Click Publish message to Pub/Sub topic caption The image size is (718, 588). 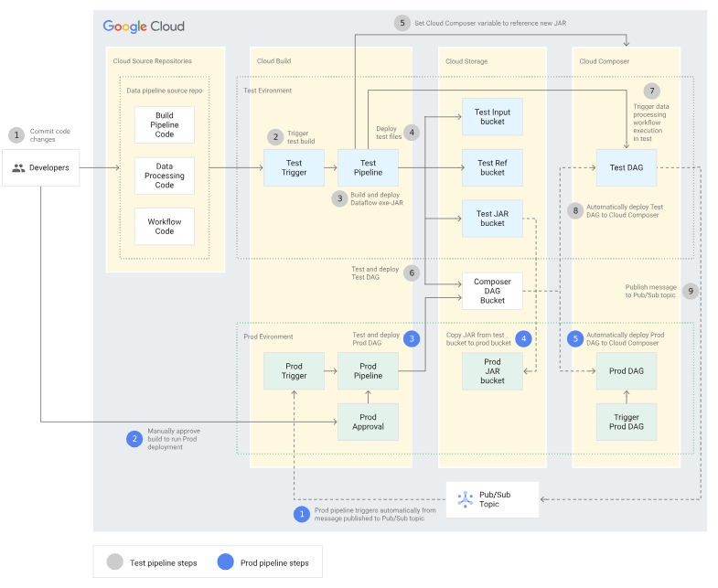pos(650,291)
